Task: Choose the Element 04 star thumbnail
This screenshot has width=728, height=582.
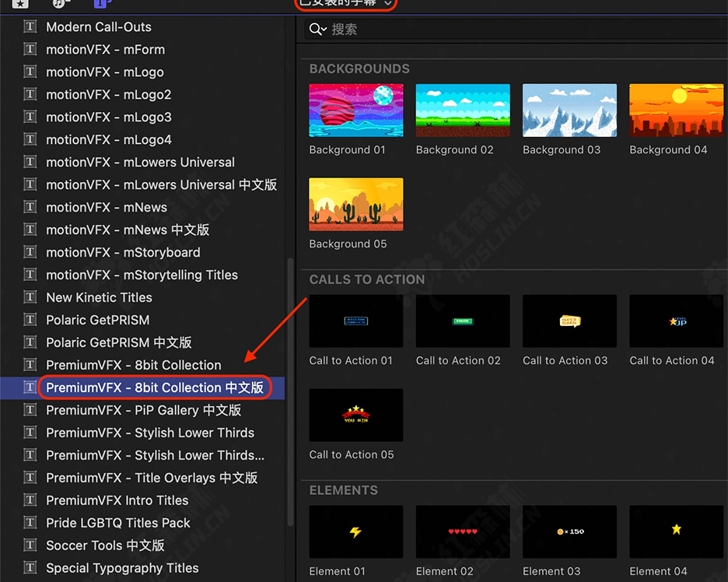Action: pos(677,532)
